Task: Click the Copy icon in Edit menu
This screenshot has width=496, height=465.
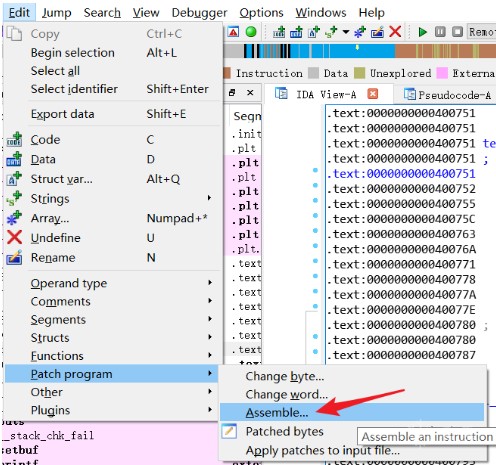Action: pyautogui.click(x=14, y=34)
